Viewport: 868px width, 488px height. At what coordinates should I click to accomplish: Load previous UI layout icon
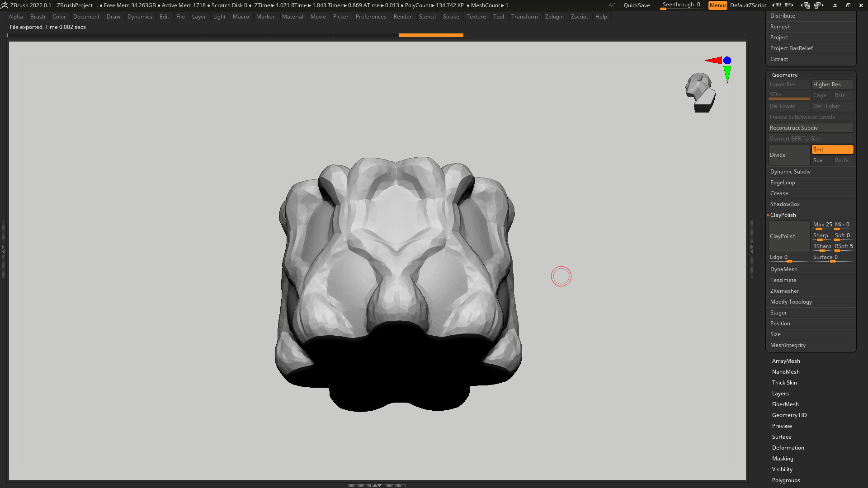pos(805,5)
